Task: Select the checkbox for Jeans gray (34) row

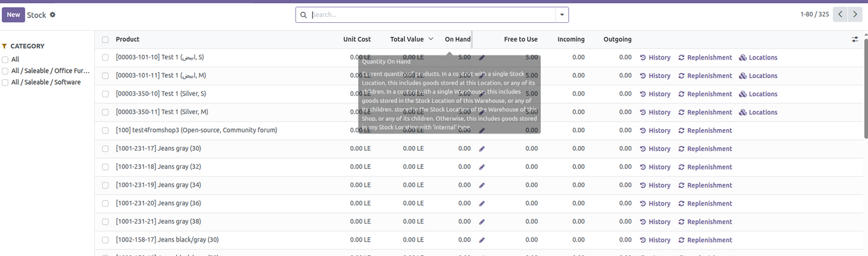Action: (105, 185)
